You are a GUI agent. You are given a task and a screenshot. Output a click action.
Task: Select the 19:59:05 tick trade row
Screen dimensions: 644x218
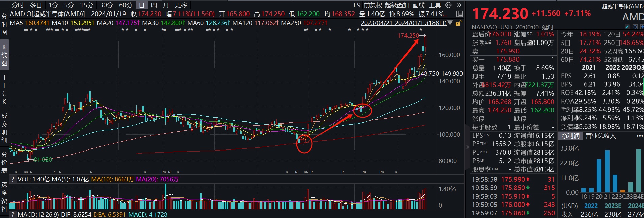(513, 205)
